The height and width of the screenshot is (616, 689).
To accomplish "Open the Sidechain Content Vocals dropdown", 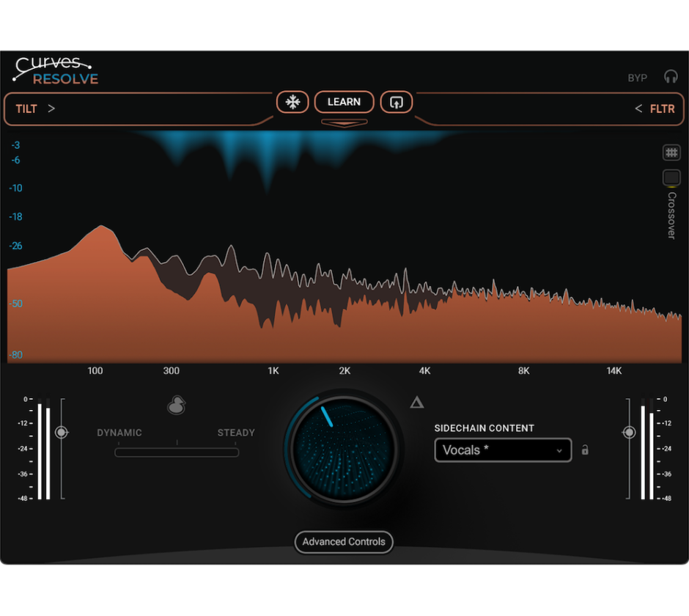I will [503, 450].
